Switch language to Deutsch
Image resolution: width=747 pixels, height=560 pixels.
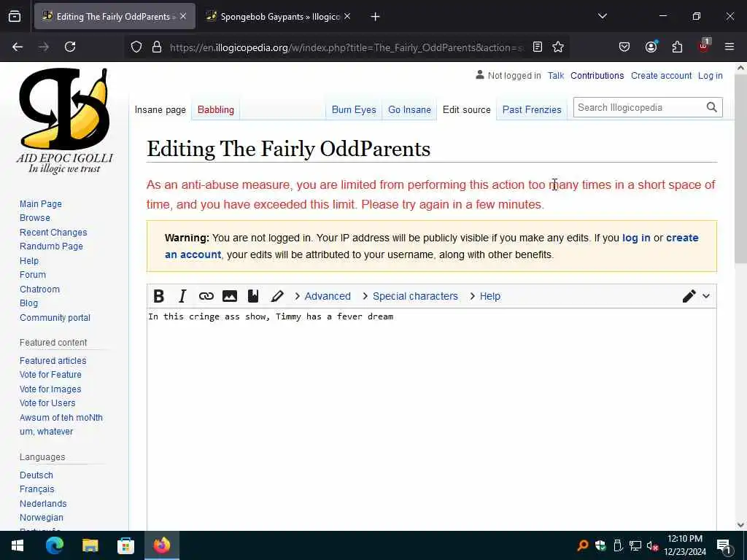pos(36,475)
